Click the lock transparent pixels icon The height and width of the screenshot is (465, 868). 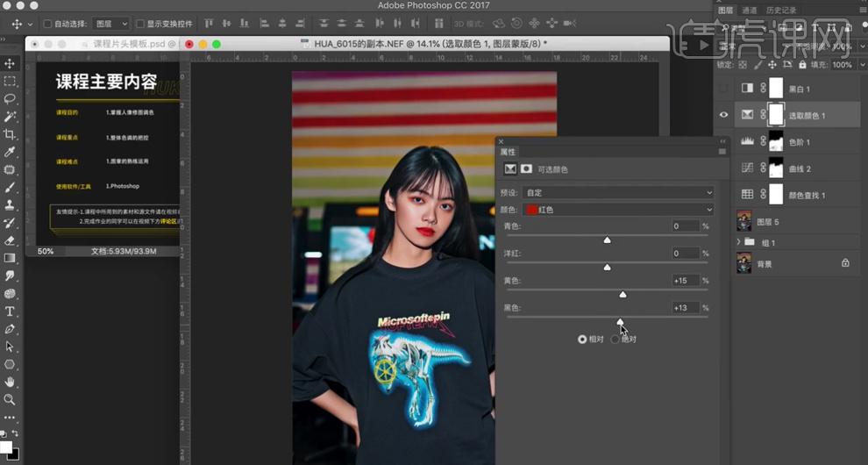[x=743, y=65]
